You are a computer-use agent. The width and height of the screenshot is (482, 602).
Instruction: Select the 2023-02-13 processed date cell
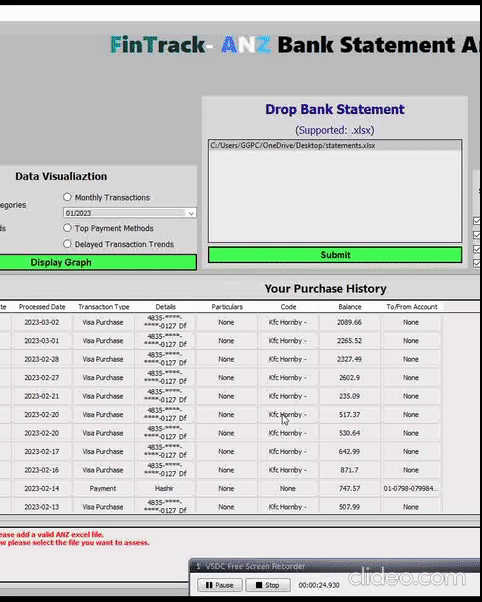point(41,507)
